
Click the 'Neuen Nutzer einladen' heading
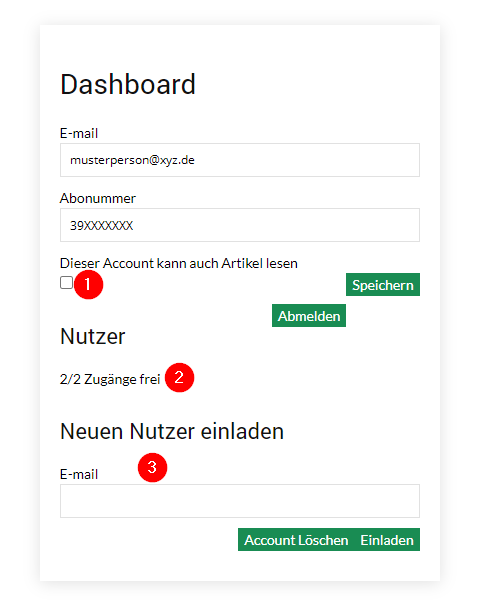(x=172, y=431)
